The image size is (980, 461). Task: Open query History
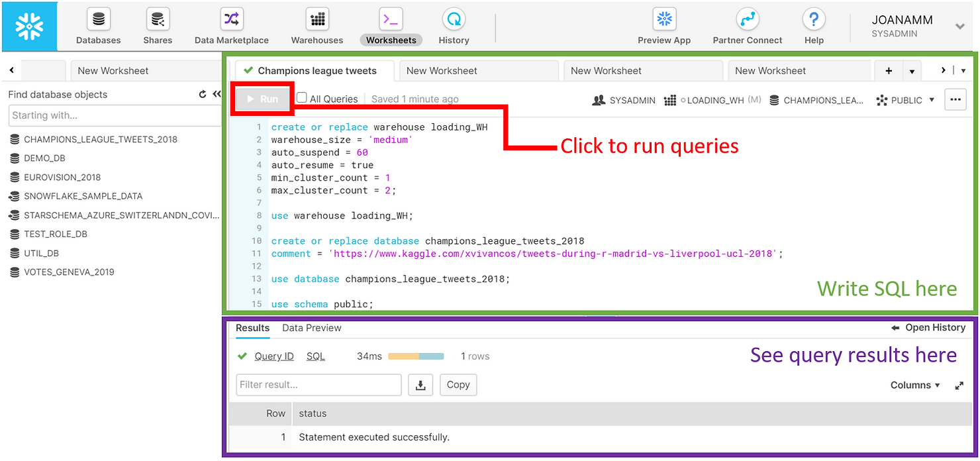454,27
